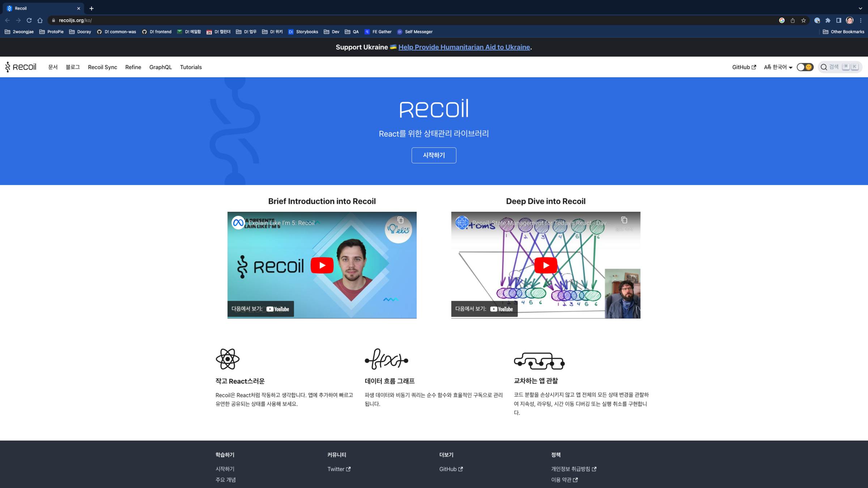868x488 pixels.
Task: Copy link icon on first YouTube video
Action: coord(400,220)
